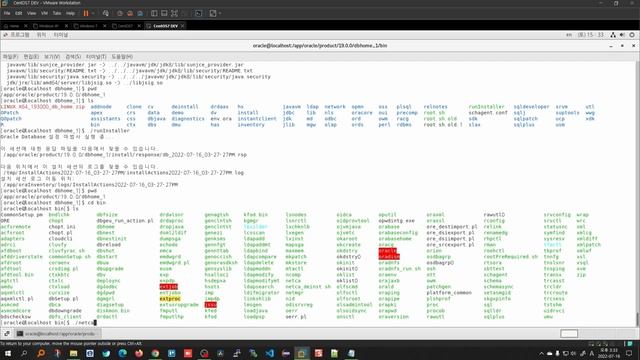Image resolution: width=640 pixels, height=360 pixels.
Task: Click the VMware pause virtual machine button
Action: coord(86,13)
